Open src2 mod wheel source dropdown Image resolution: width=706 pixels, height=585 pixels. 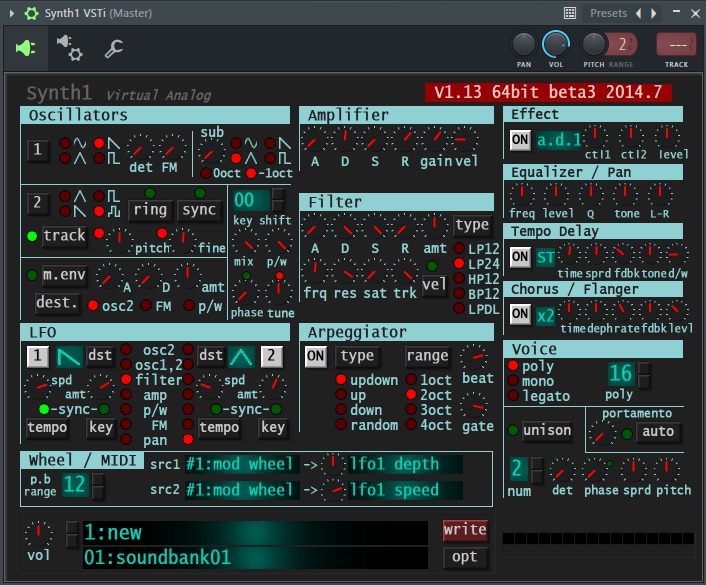coord(242,490)
